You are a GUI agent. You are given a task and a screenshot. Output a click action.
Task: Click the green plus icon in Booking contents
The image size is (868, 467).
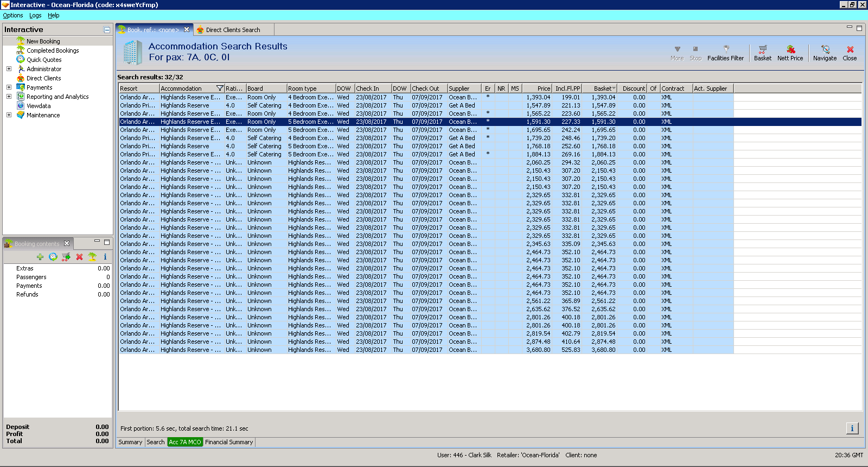pos(40,257)
